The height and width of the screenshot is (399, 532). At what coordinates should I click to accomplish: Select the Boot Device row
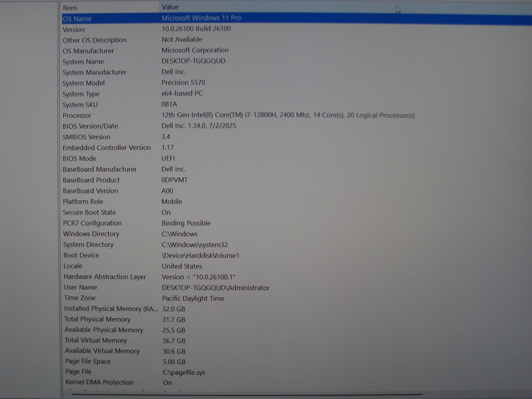tap(81, 255)
